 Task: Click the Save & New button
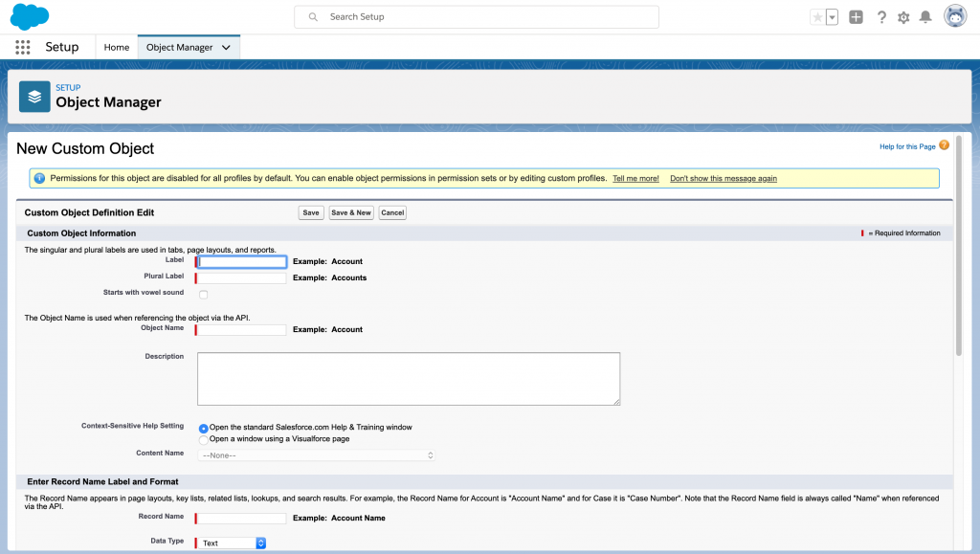click(x=351, y=212)
